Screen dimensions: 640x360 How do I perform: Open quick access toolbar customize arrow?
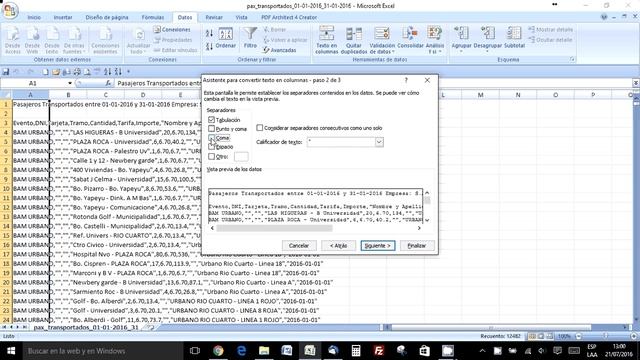tap(128, 72)
